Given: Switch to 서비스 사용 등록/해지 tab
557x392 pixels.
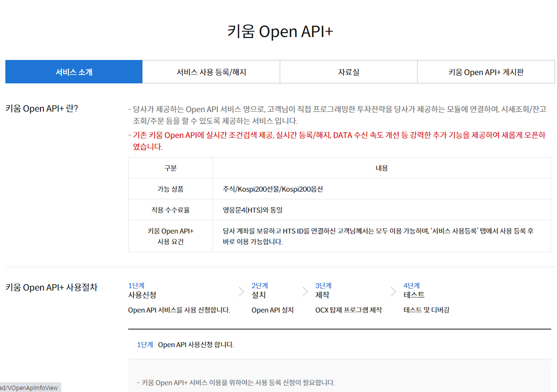Looking at the screenshot, I should [x=211, y=72].
